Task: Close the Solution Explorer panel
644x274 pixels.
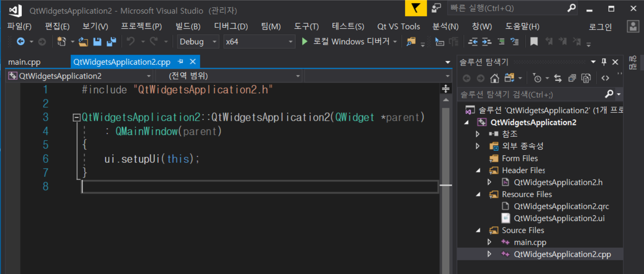Action: click(615, 62)
